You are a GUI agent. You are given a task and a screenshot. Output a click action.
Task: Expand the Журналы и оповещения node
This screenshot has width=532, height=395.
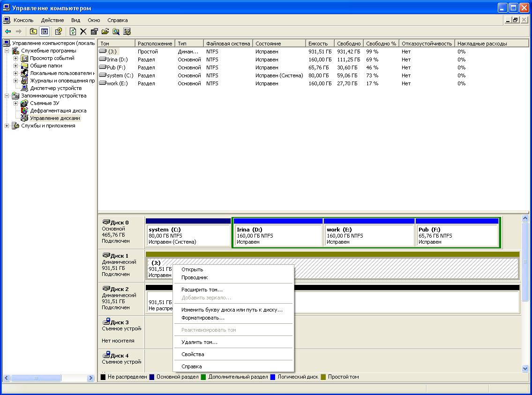coord(15,81)
